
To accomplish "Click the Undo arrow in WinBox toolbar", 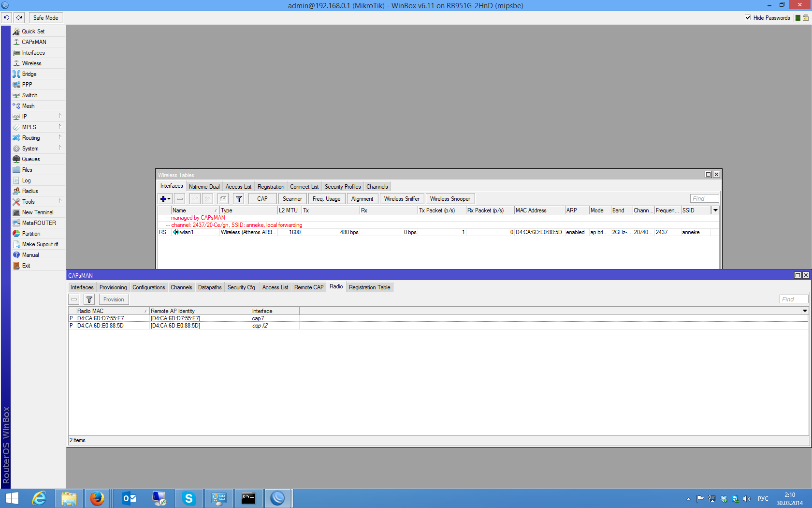I will [x=7, y=18].
